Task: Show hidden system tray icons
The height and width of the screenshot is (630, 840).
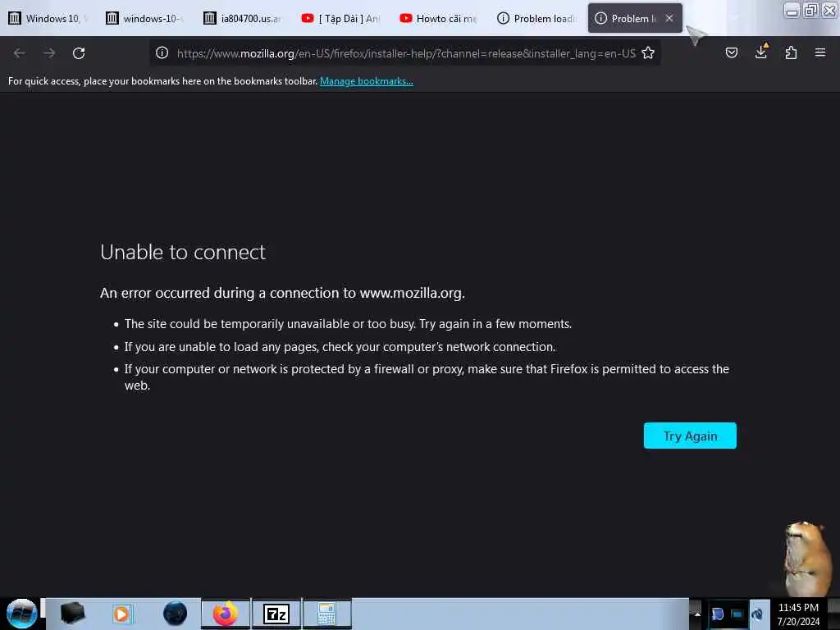Action: coord(697,614)
